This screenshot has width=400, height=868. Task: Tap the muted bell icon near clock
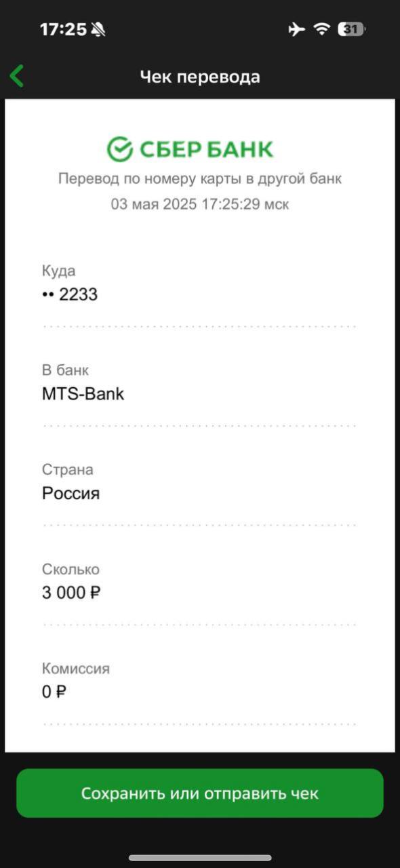click(98, 29)
